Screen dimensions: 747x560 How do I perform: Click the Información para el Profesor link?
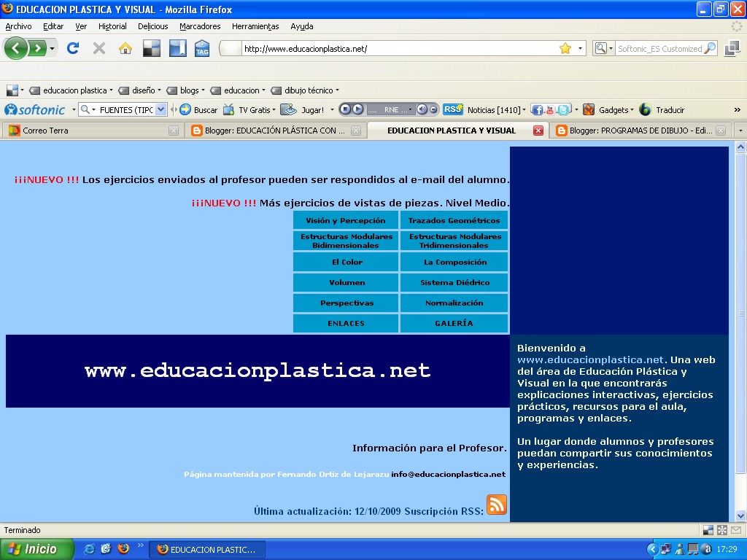pyautogui.click(x=430, y=449)
